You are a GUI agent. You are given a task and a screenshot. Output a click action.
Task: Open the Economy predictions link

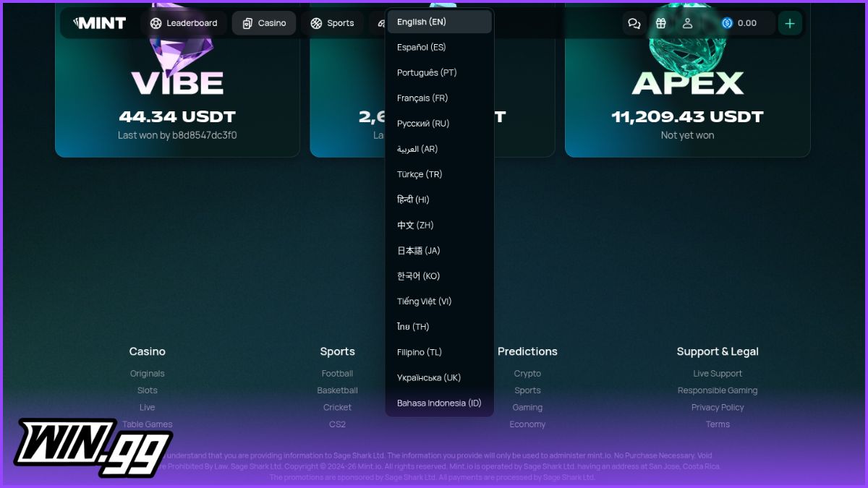pyautogui.click(x=527, y=424)
